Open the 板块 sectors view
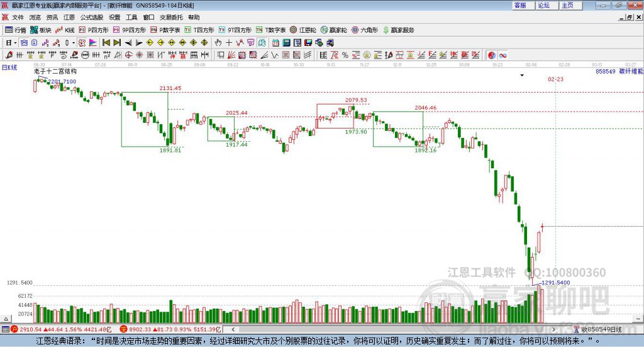Viewport: 644px width, 347px height. tap(41, 30)
